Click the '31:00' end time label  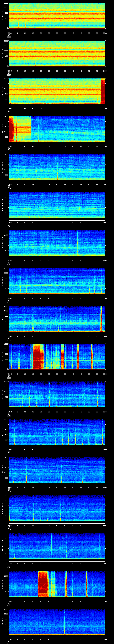[105, 336]
